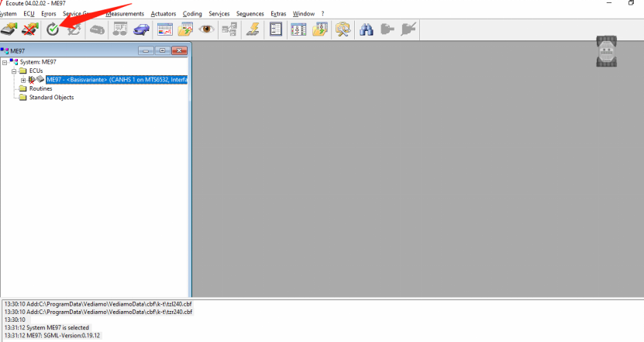Click the first open system toolbar icon

(x=9, y=29)
